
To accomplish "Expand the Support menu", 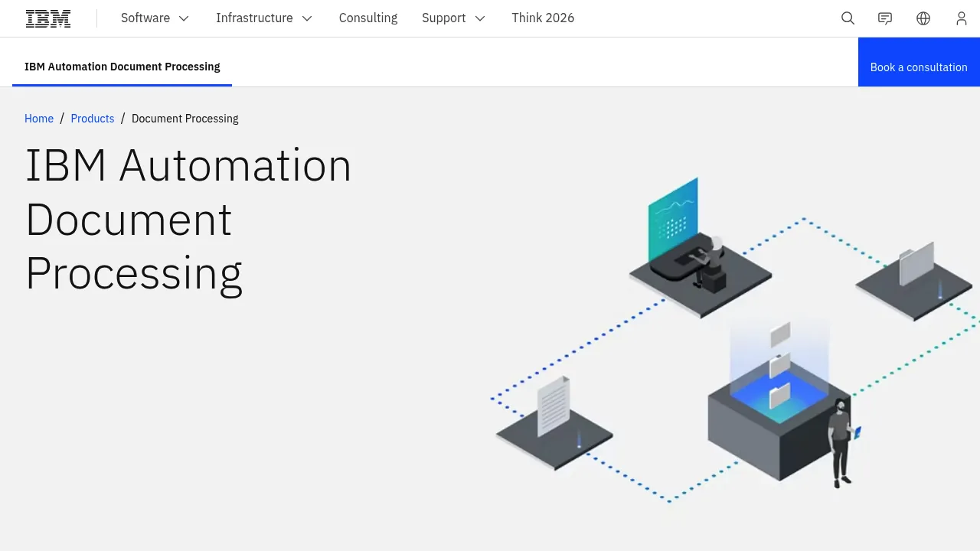I will pyautogui.click(x=454, y=18).
